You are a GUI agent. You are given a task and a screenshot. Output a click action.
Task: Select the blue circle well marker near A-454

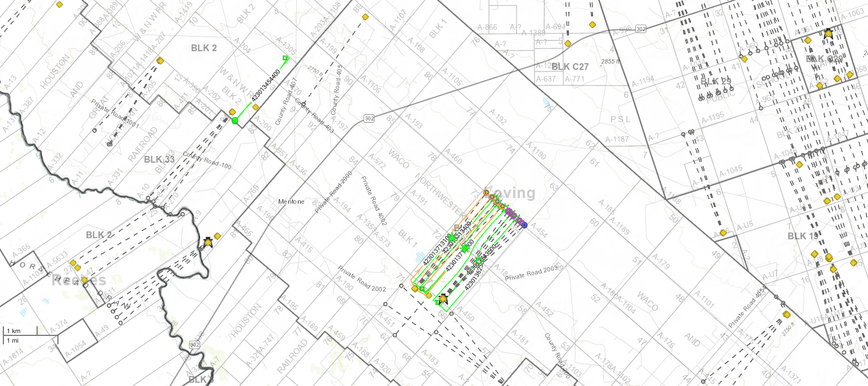[x=524, y=225]
